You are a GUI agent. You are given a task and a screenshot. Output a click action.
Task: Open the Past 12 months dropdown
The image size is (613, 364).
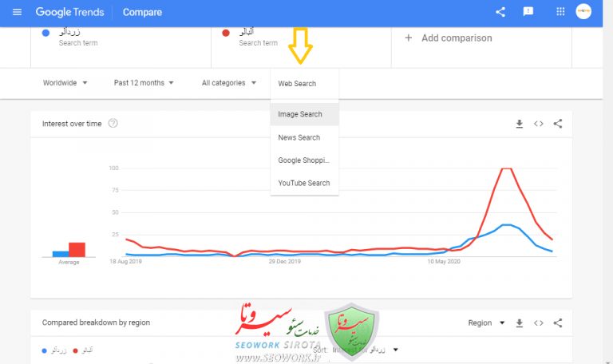tap(144, 83)
